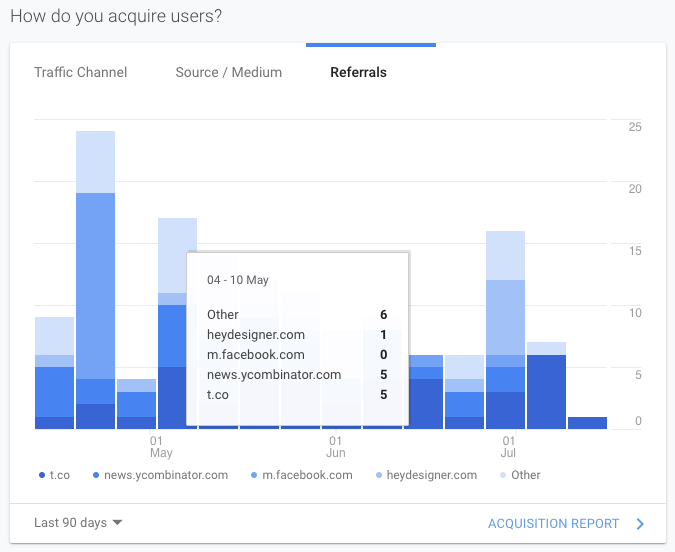The image size is (675, 552).
Task: Click the heydesigner.com legend dot
Action: click(379, 475)
